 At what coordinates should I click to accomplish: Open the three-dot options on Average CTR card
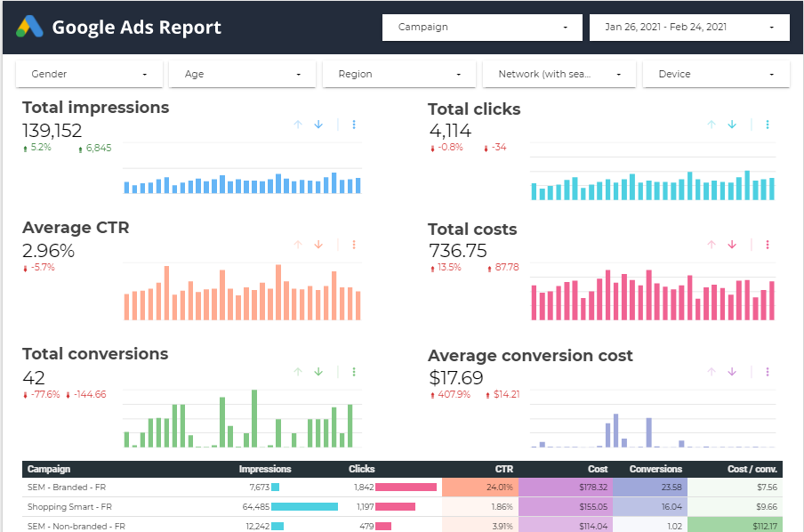(x=354, y=244)
